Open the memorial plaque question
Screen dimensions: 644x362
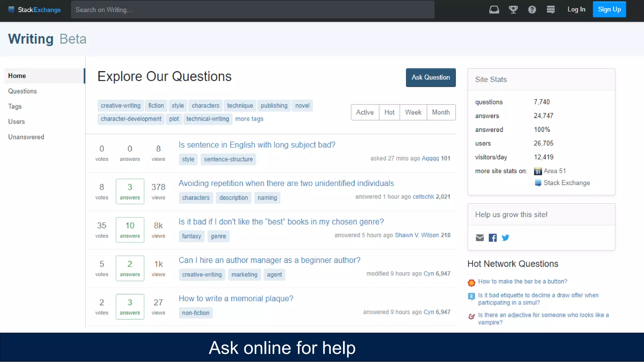click(x=236, y=299)
